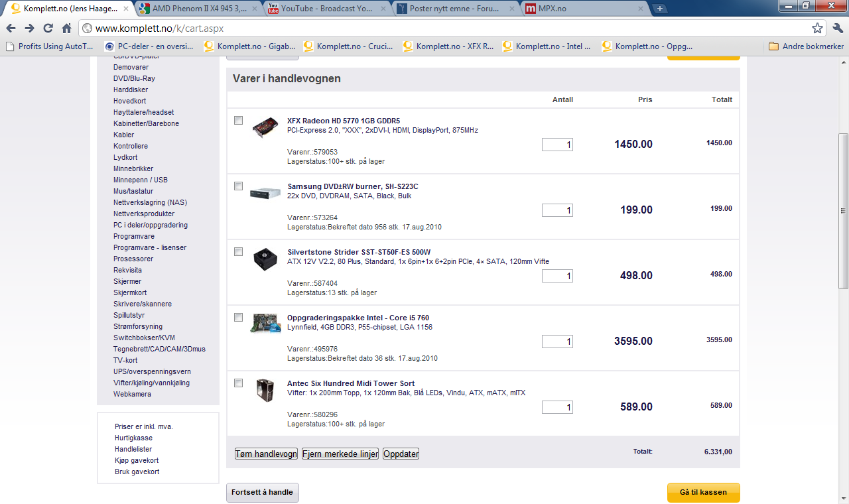Click the 'Oppdater' button

[401, 454]
